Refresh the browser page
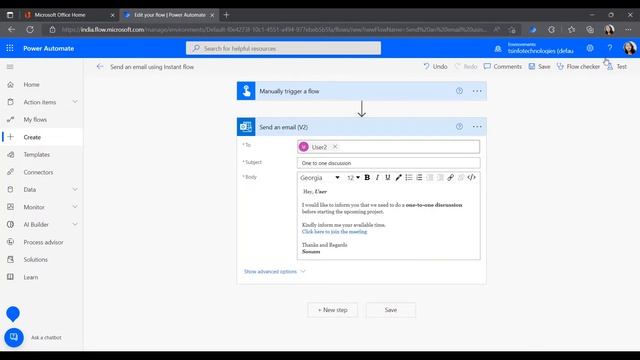 (30, 29)
